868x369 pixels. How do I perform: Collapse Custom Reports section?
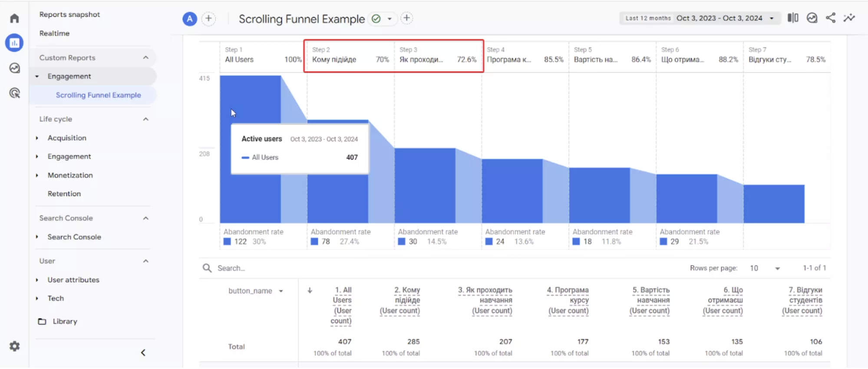pyautogui.click(x=146, y=57)
